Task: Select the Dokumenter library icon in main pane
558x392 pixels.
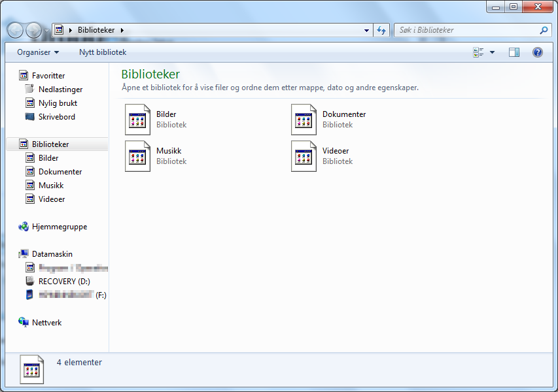Action: click(x=304, y=120)
